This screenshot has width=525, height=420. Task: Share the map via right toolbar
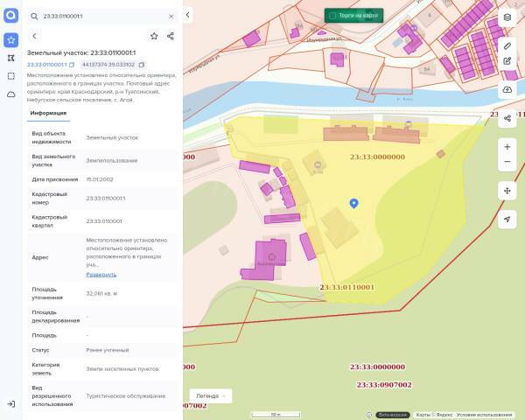pos(507,118)
